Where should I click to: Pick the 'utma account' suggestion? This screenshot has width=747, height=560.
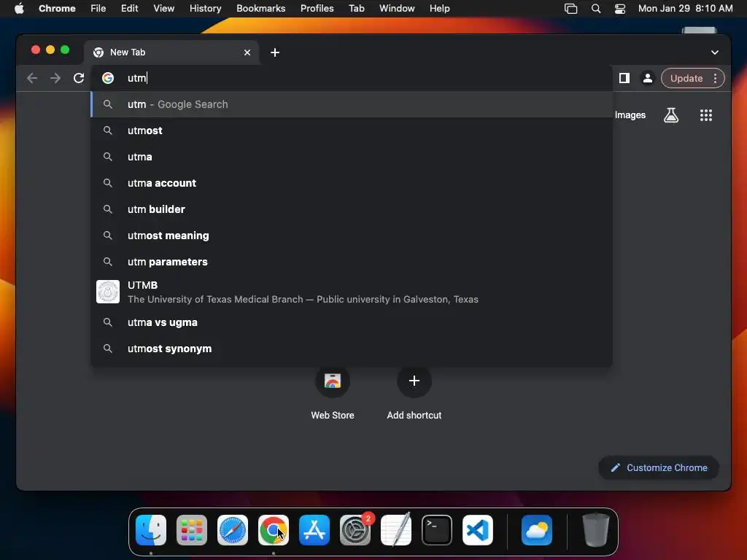click(x=352, y=183)
